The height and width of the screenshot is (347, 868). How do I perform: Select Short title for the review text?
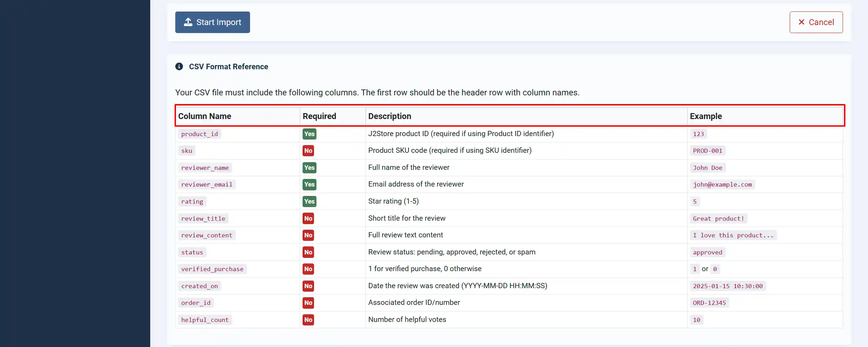pos(407,218)
